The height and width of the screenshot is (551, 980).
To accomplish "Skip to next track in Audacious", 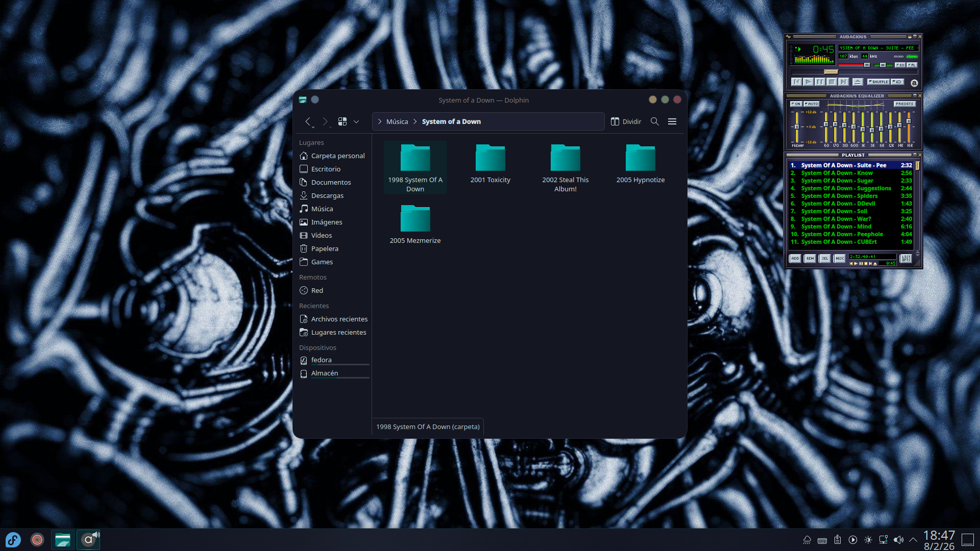I will pyautogui.click(x=843, y=82).
